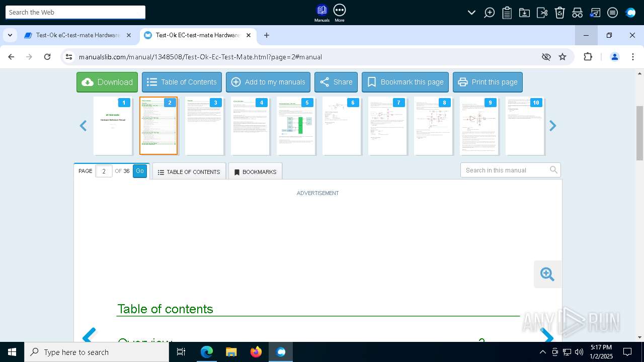
Task: Switch to the Test-Ok eC-test-mate first tab
Action: click(78, 35)
